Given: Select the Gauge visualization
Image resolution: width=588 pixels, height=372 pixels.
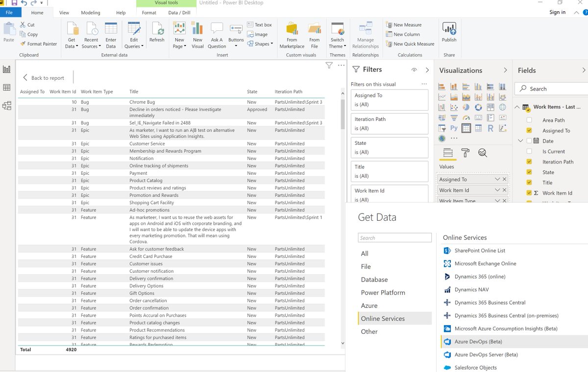Looking at the screenshot, I should tap(465, 118).
